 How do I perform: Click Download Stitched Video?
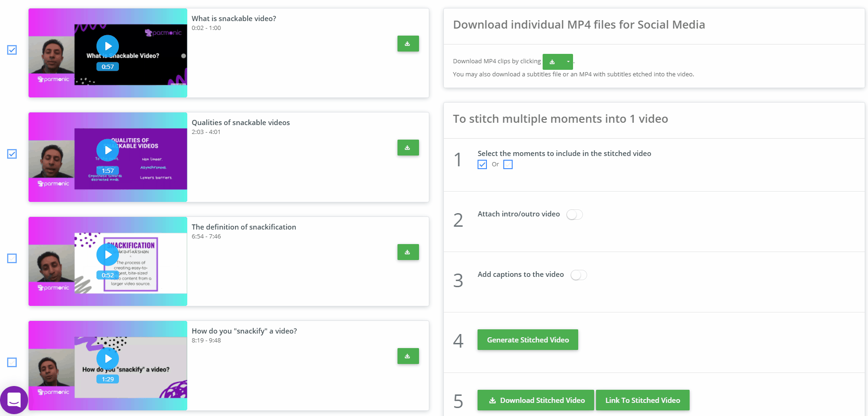pyautogui.click(x=536, y=400)
